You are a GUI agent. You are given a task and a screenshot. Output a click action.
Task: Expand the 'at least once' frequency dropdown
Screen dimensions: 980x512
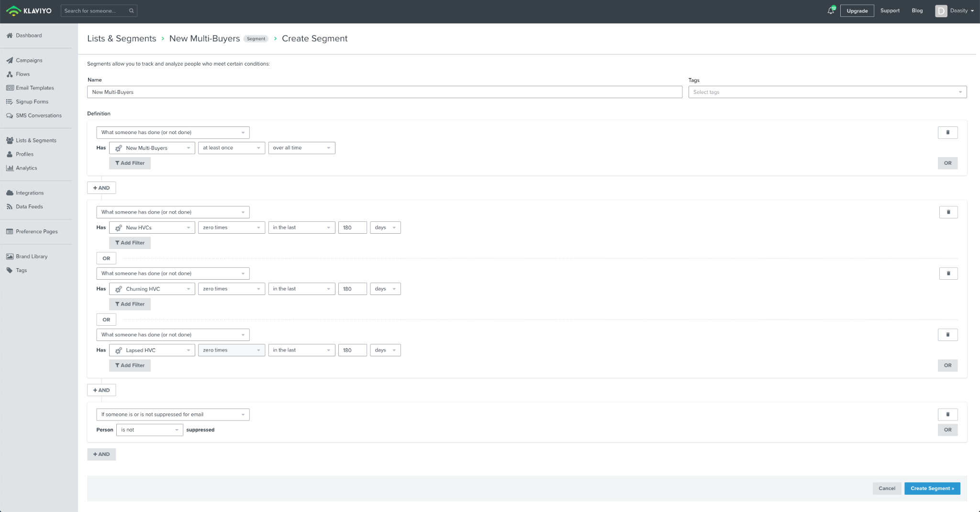[231, 148]
